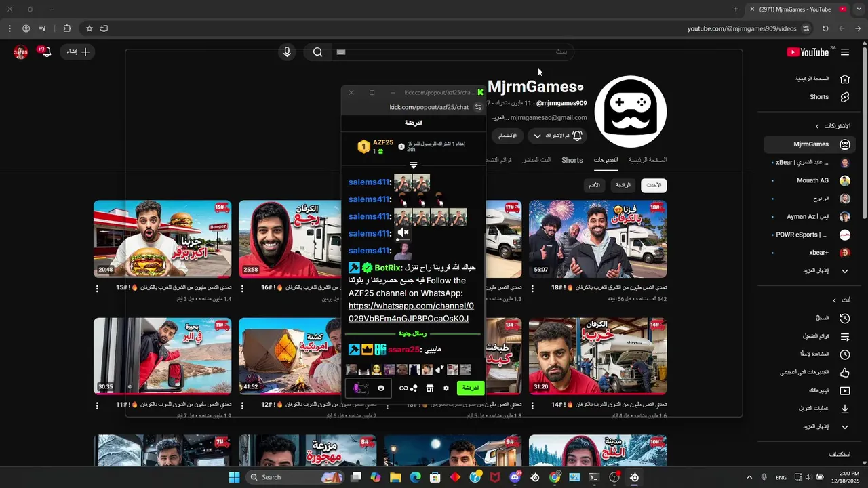868x488 pixels.
Task: Expand show more subscriptions chevron
Action: click(x=844, y=271)
